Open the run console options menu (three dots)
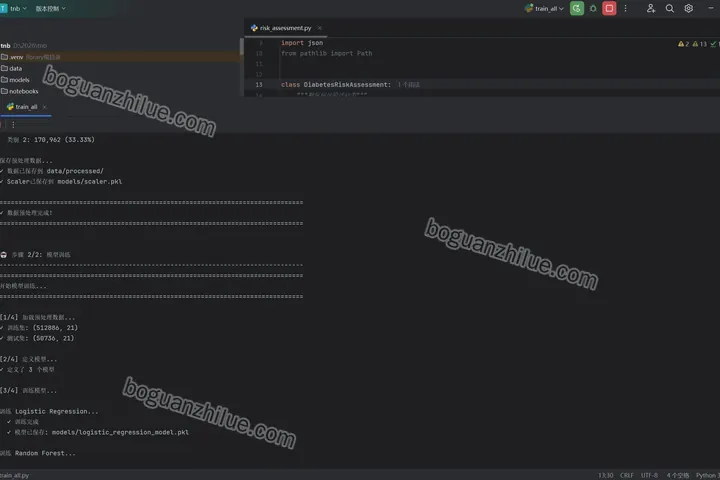The image size is (720, 480). (13, 124)
